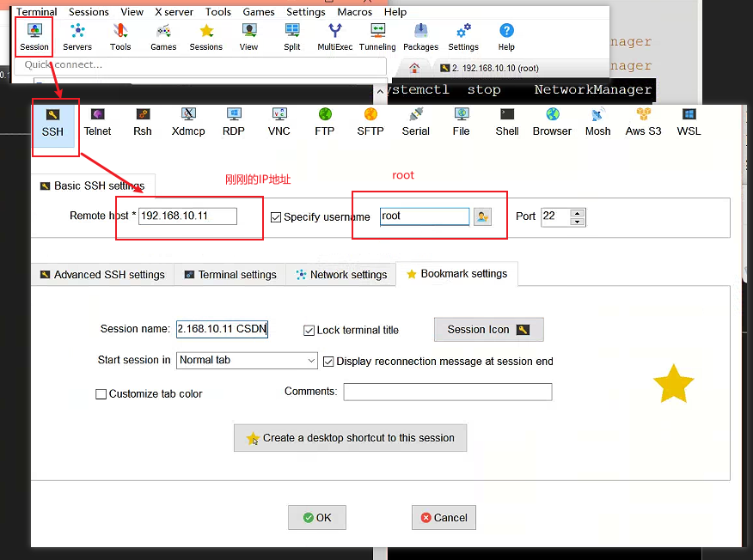The width and height of the screenshot is (753, 560).
Task: Switch to Advanced SSH settings tab
Action: (103, 275)
